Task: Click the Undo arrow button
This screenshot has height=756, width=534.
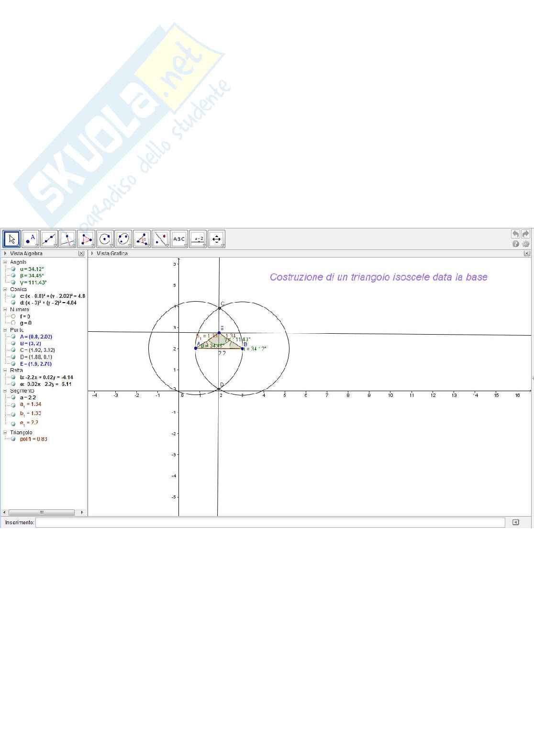Action: click(x=515, y=234)
